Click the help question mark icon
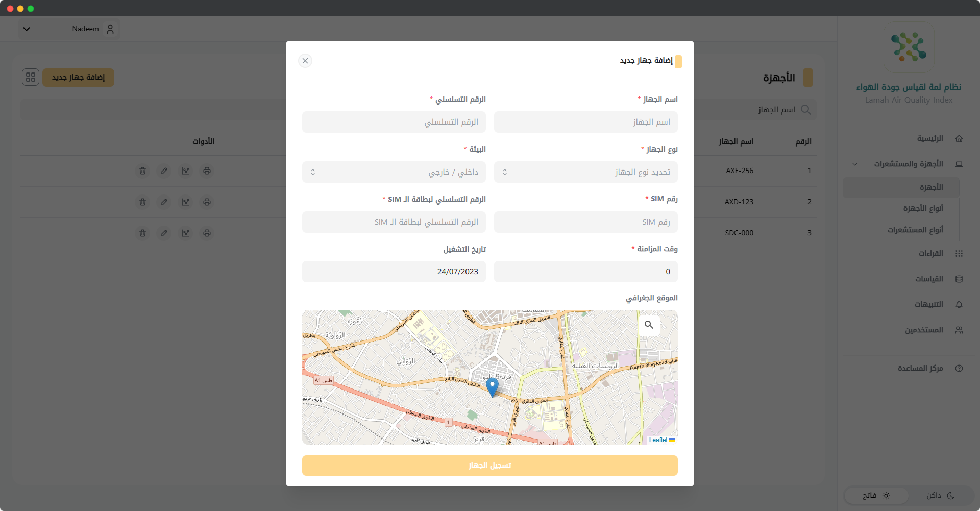This screenshot has width=980, height=511. 959,369
